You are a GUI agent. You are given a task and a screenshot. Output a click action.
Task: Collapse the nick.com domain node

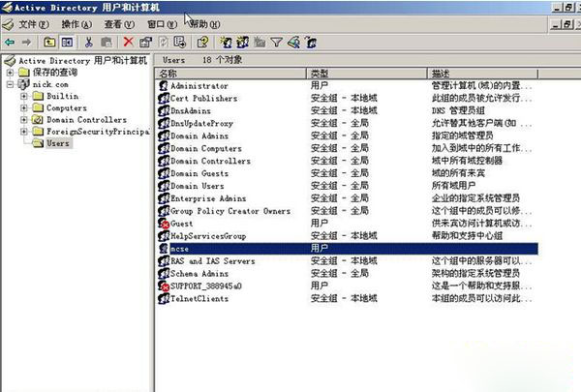[10, 84]
